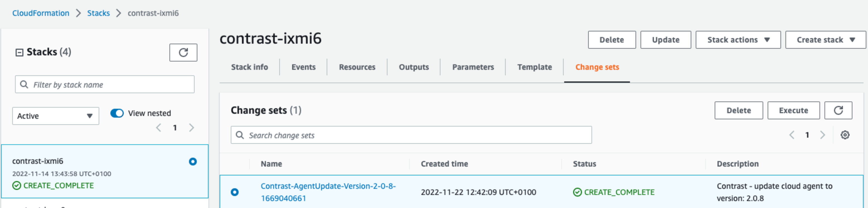Select Contrast-AgentUpdate change set radio button

coord(235,192)
